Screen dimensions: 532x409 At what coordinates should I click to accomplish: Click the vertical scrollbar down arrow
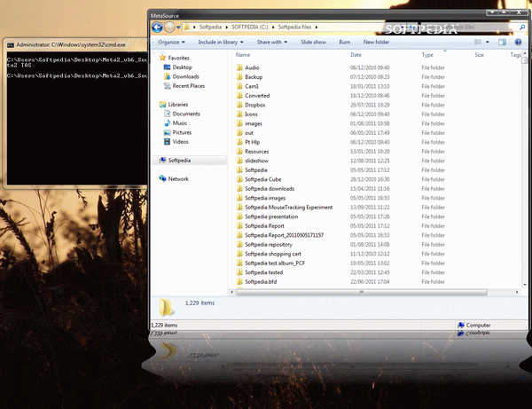[x=525, y=285]
